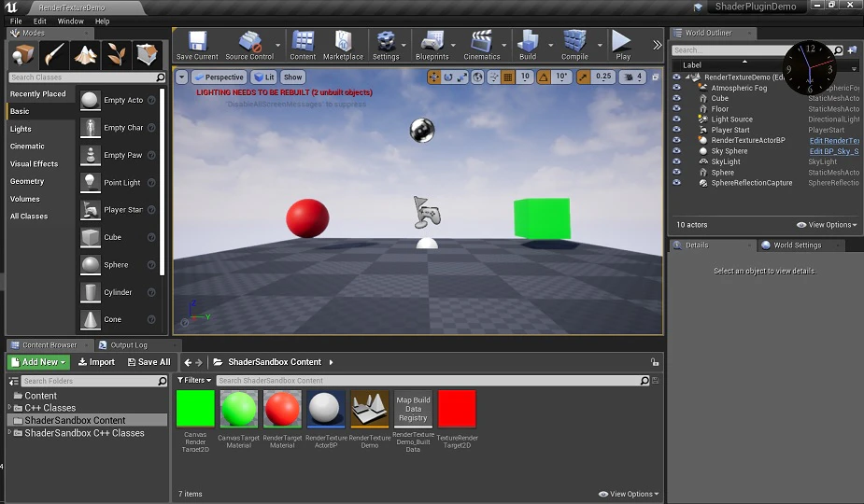864x504 pixels.
Task: Select the Landscape mode icon
Action: [x=85, y=54]
